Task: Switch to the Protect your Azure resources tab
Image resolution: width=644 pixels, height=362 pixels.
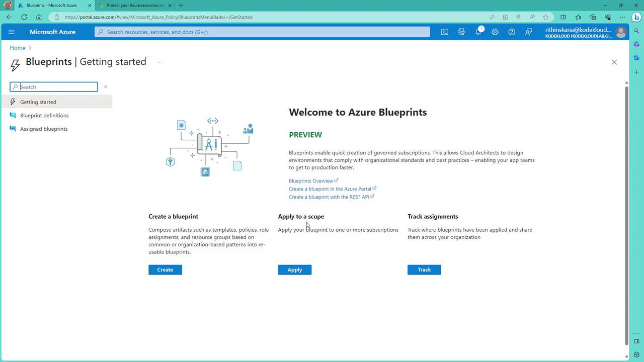Action: (135, 6)
